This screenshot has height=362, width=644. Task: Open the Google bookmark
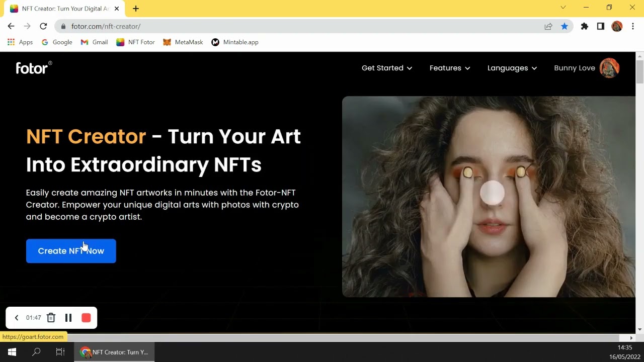[x=57, y=42]
